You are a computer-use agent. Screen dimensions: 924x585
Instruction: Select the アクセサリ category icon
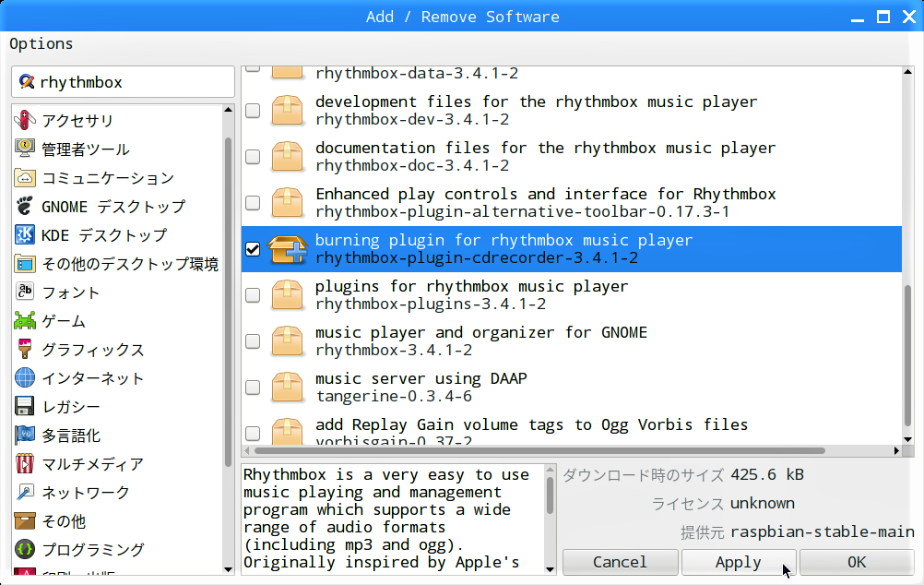[x=25, y=120]
